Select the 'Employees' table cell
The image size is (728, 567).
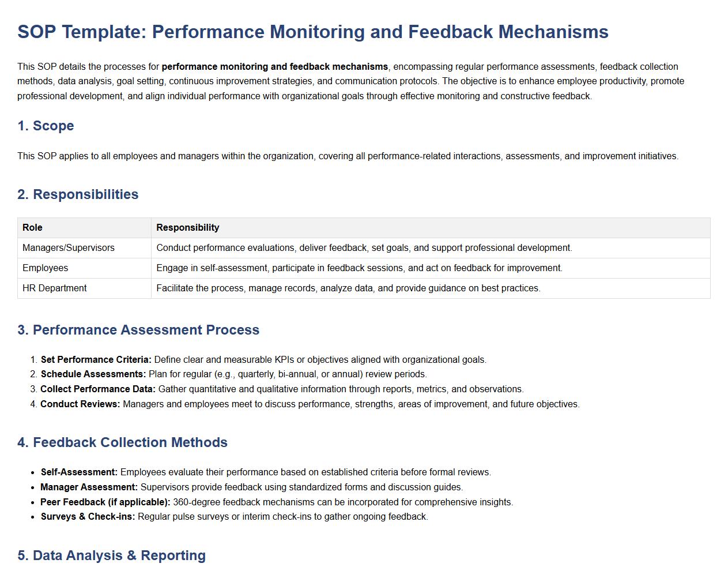(45, 268)
